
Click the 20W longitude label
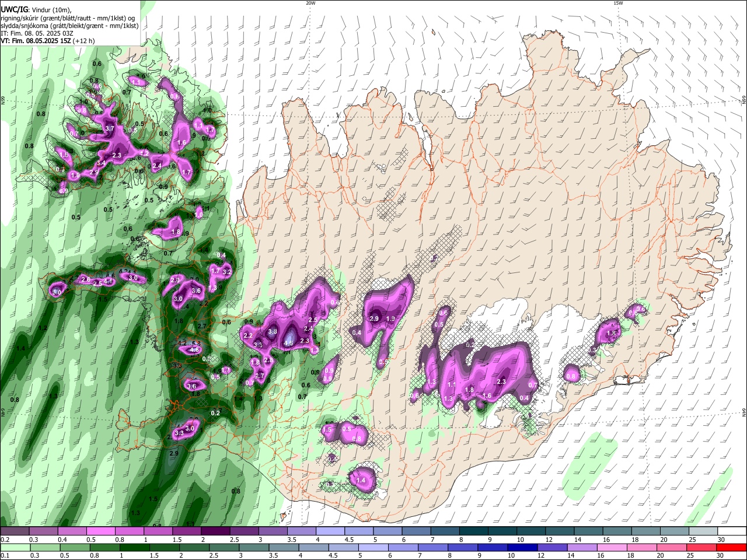pyautogui.click(x=311, y=3)
